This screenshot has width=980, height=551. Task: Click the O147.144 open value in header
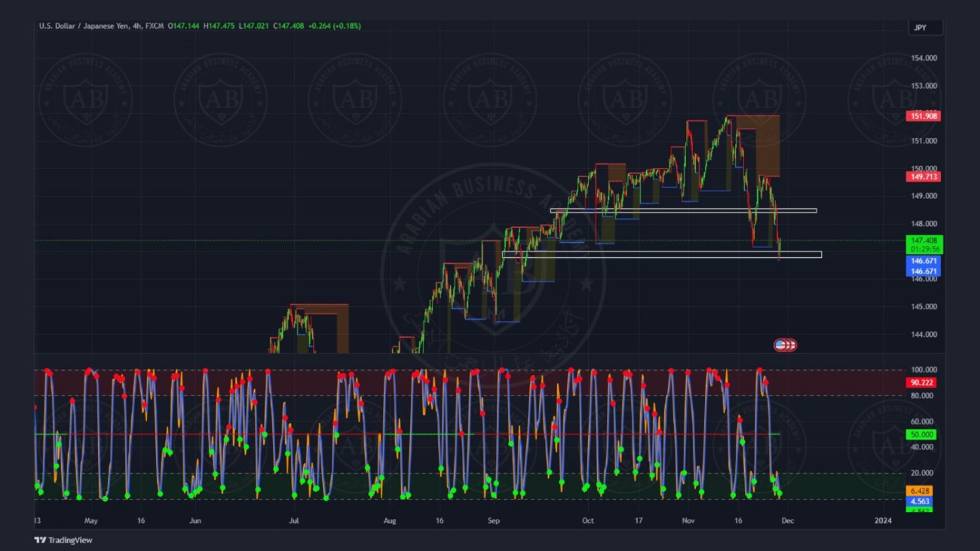pyautogui.click(x=184, y=26)
